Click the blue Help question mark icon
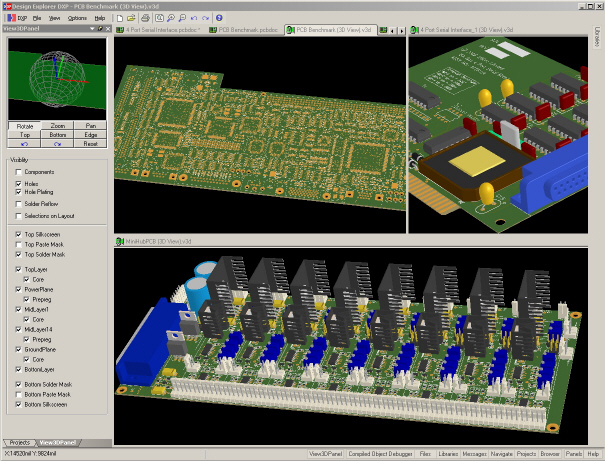605x461 pixels. pyautogui.click(x=219, y=18)
